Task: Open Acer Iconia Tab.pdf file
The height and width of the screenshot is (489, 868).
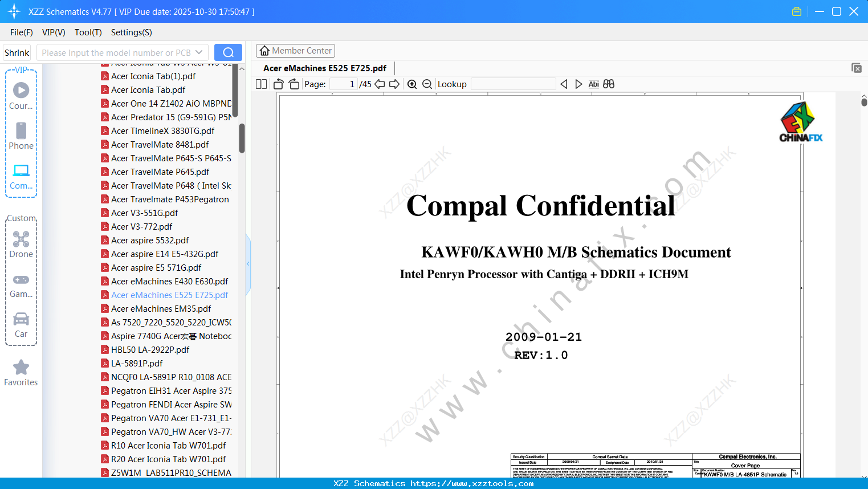Action: coord(148,90)
